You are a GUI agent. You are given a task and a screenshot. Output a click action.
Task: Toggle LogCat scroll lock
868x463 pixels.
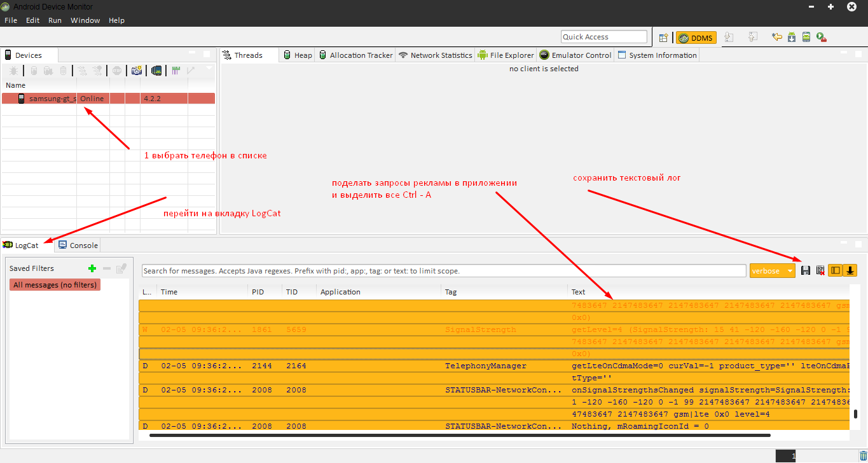tap(850, 270)
